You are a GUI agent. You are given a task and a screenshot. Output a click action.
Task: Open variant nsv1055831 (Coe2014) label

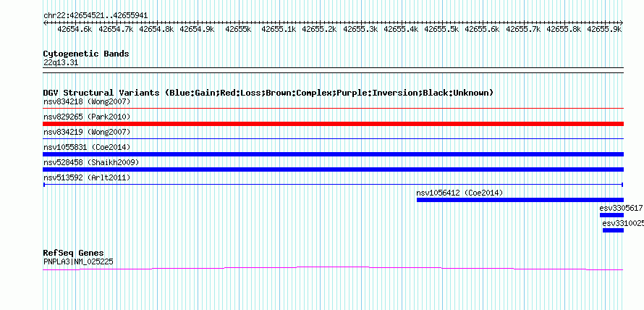coord(87,147)
